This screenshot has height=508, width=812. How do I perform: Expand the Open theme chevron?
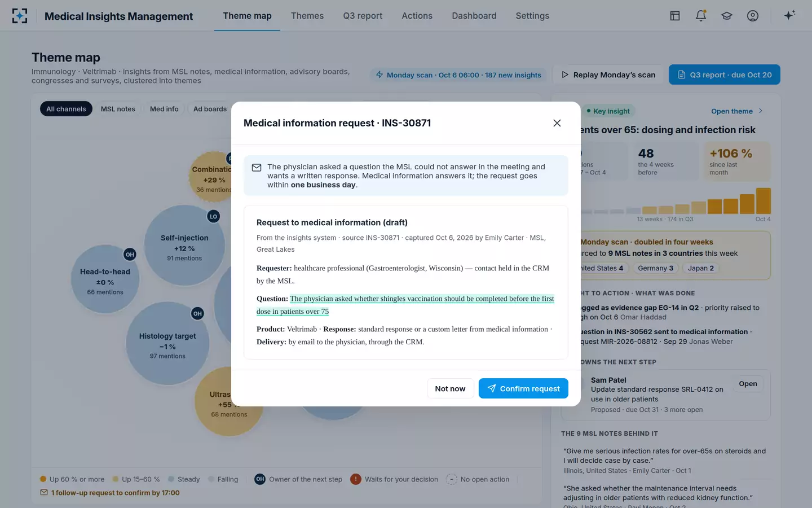coord(761,111)
